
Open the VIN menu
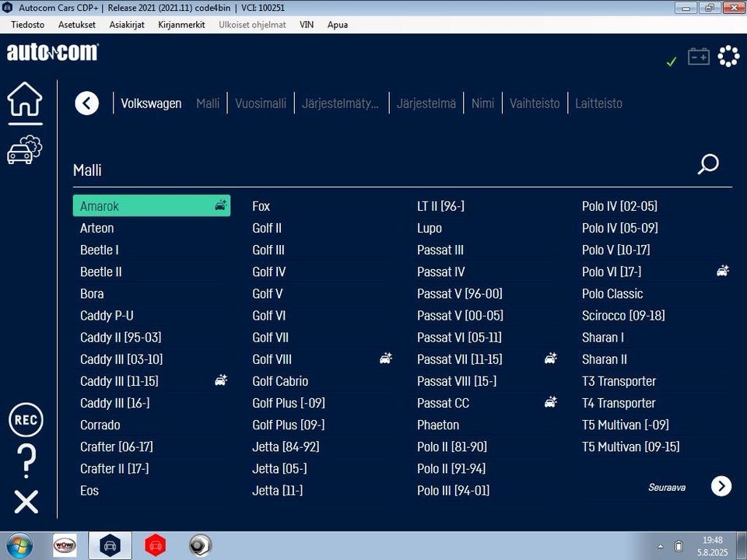307,25
